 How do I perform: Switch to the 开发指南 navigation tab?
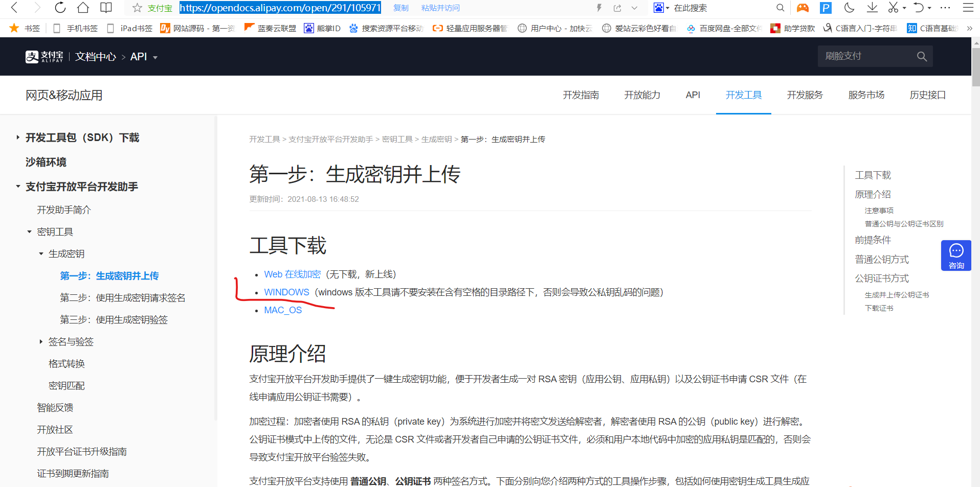(x=581, y=95)
